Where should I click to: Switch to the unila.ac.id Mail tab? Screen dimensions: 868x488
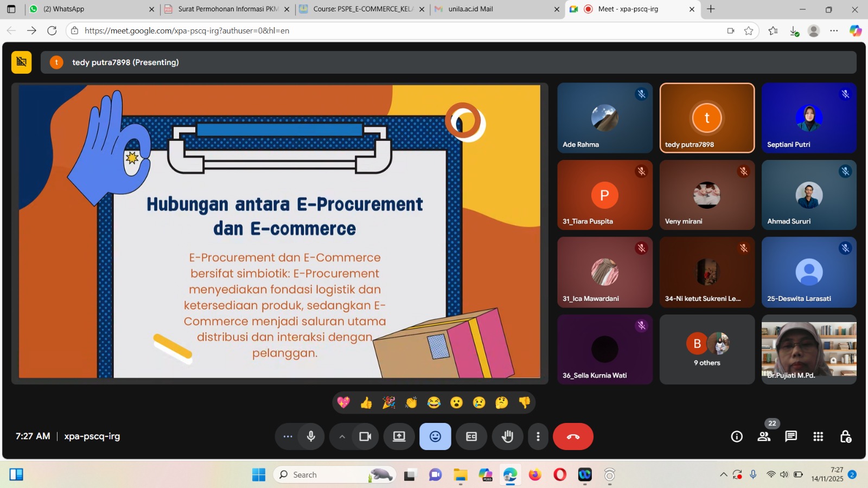[494, 9]
